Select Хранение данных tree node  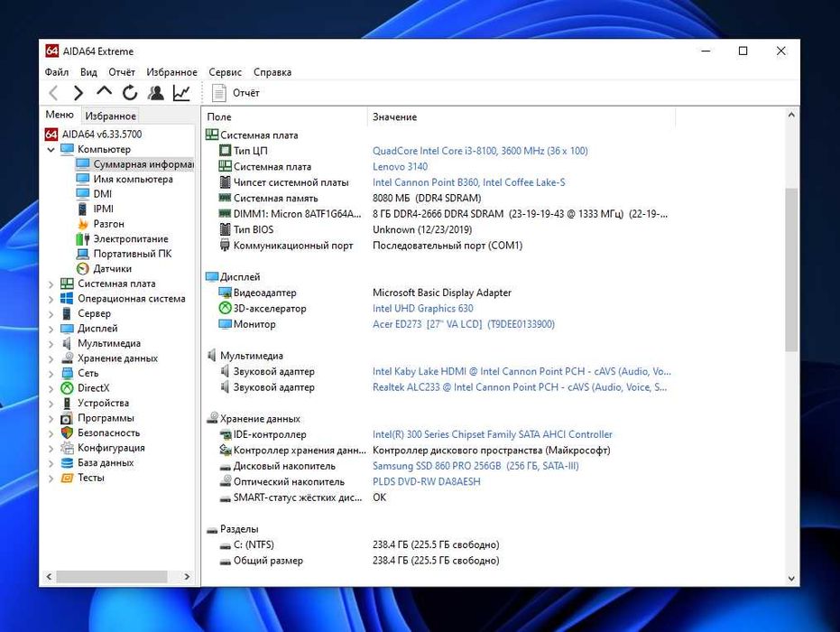click(110, 358)
